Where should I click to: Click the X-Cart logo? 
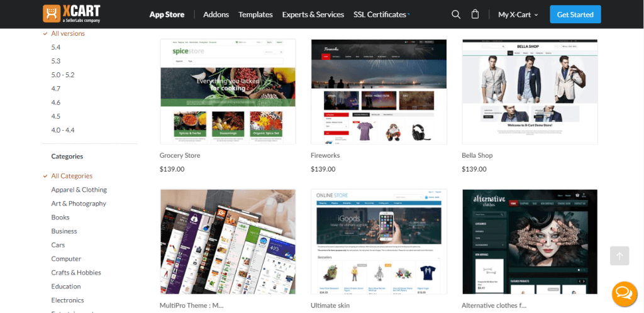[x=72, y=14]
